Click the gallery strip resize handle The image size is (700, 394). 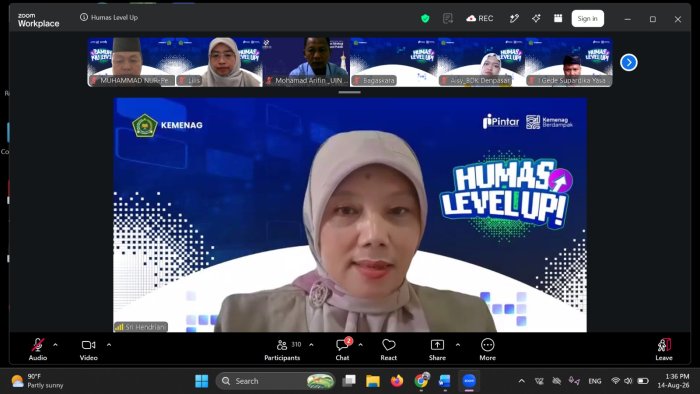pos(350,92)
